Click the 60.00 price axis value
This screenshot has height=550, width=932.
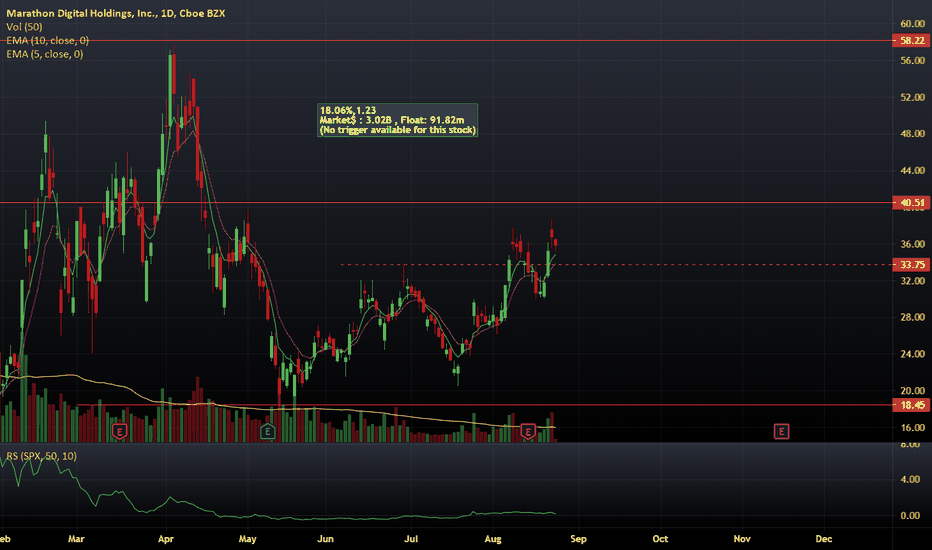[x=912, y=24]
